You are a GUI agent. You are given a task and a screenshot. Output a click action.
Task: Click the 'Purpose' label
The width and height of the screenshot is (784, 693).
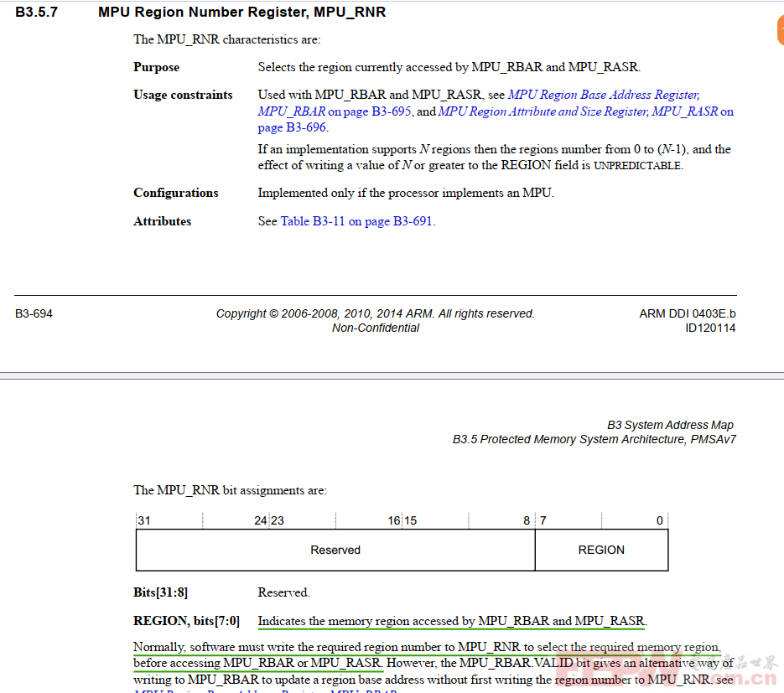[x=157, y=67]
